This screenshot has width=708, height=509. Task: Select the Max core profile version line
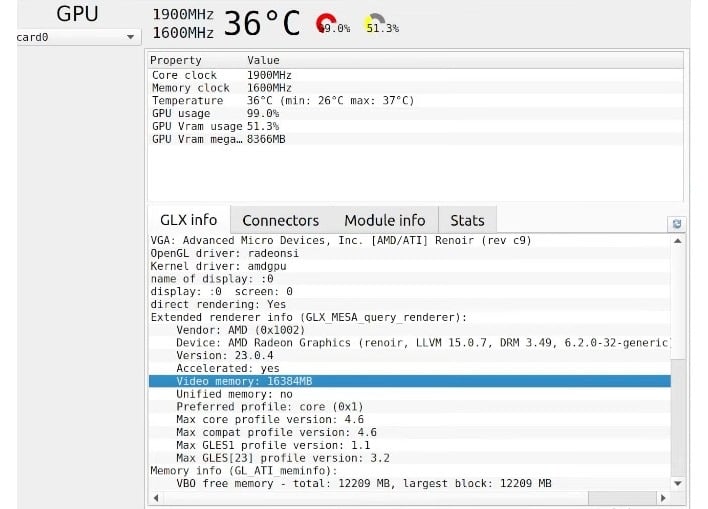click(410, 419)
